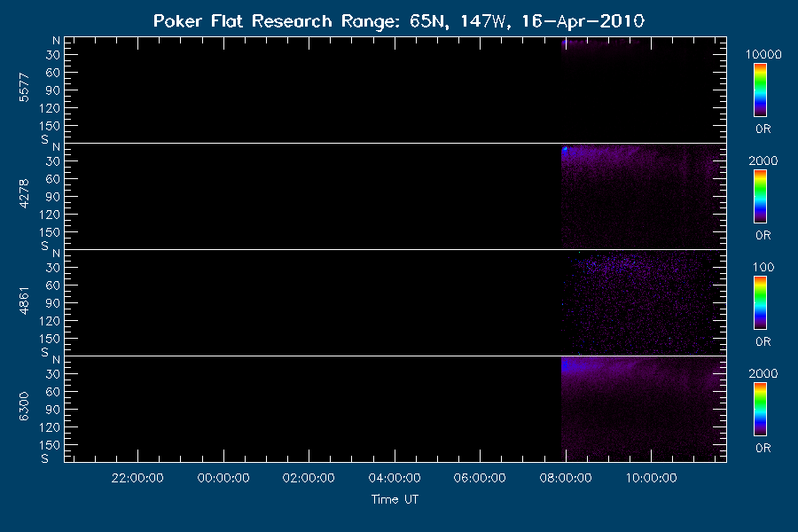This screenshot has height=532, width=798.
Task: Click the 02:00:00 time axis label
Action: pos(309,478)
